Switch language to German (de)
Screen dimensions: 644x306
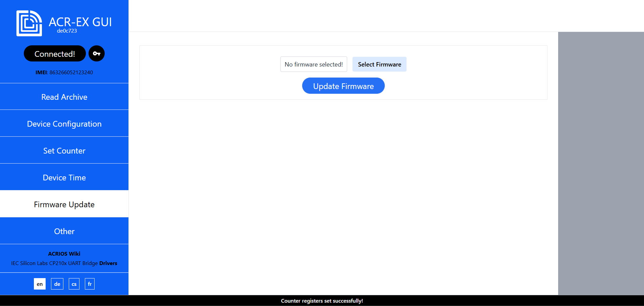(57, 284)
